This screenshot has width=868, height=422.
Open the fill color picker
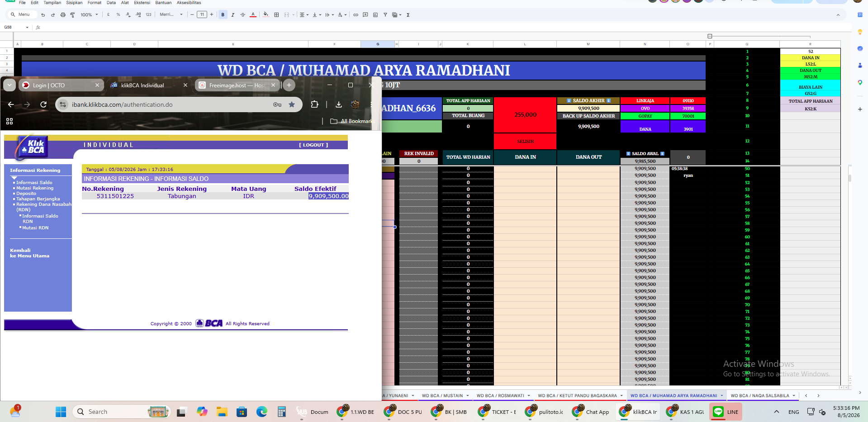coord(266,15)
